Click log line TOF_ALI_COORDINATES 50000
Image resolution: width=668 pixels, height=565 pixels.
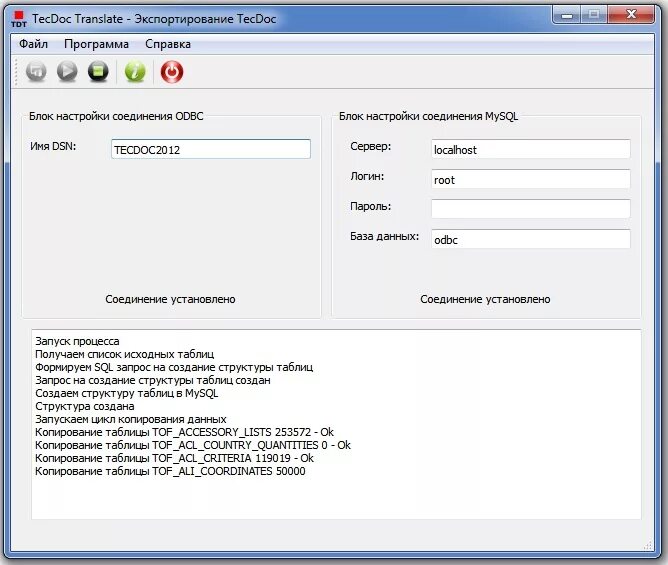[x=170, y=471]
